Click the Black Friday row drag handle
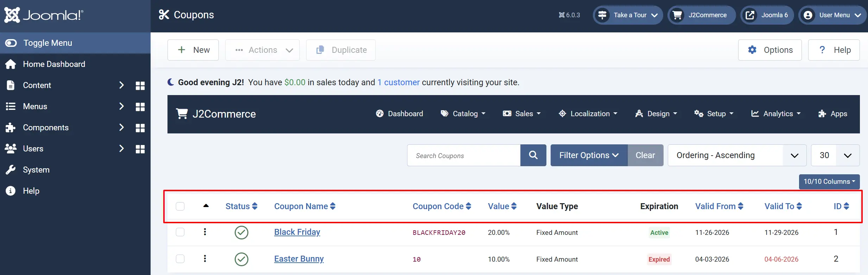The width and height of the screenshot is (868, 275). [x=205, y=232]
